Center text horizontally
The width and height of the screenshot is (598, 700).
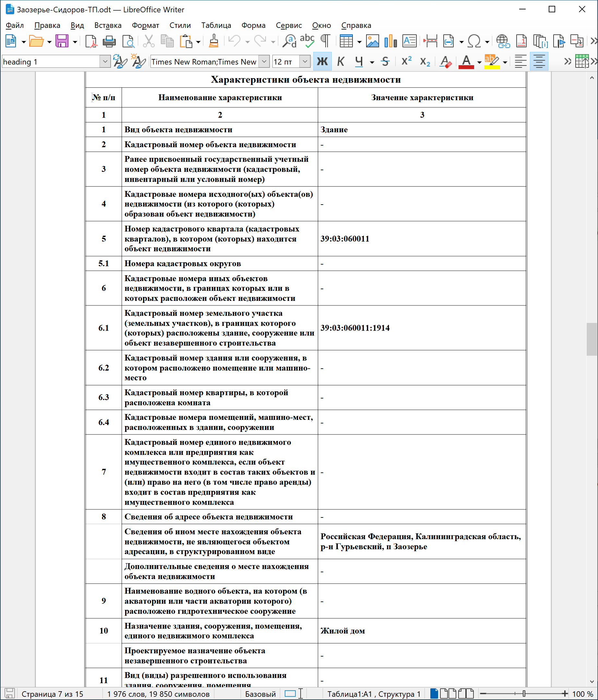(x=539, y=62)
